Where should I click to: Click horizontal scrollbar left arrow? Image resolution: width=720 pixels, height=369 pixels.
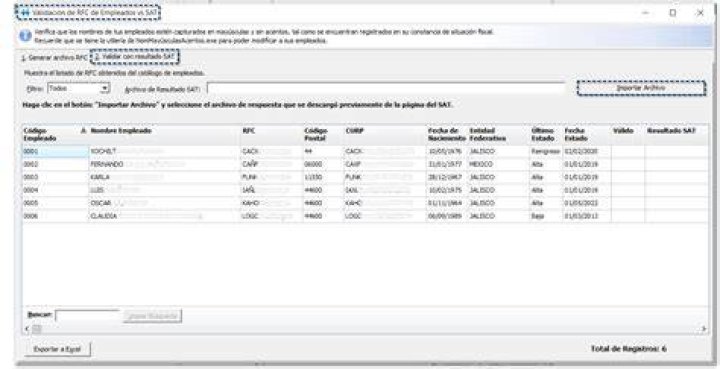(26, 329)
